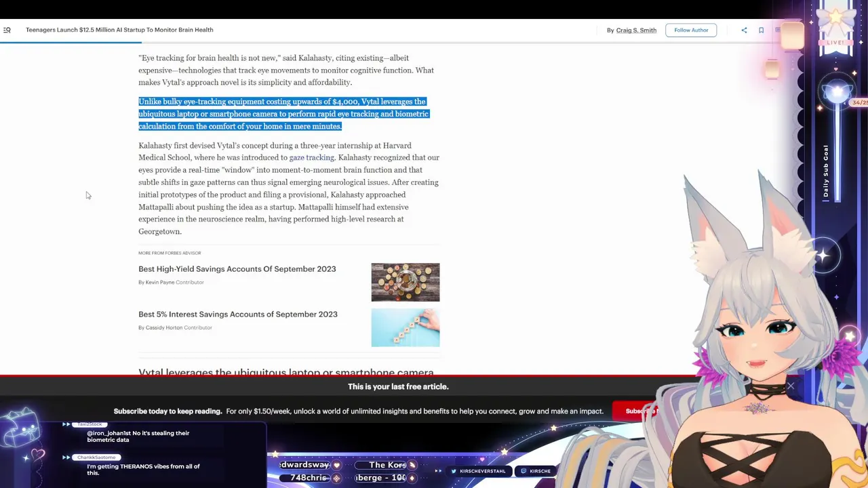This screenshot has height=488, width=868.
Task: Close the last free article banner
Action: coord(790,386)
